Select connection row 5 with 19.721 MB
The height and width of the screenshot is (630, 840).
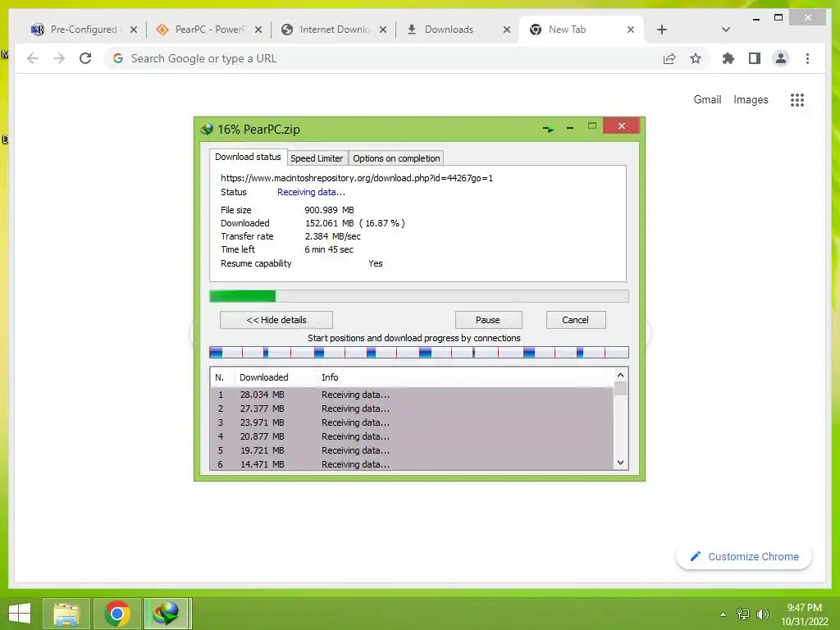[412, 450]
